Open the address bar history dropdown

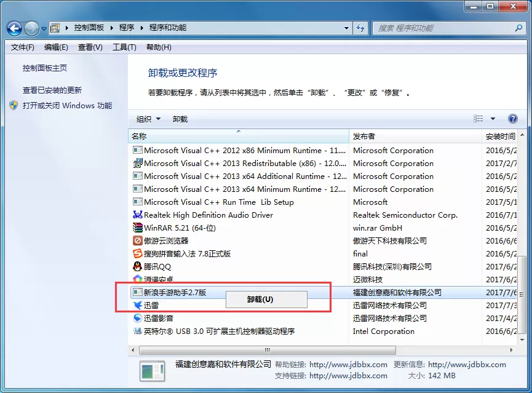(346, 28)
